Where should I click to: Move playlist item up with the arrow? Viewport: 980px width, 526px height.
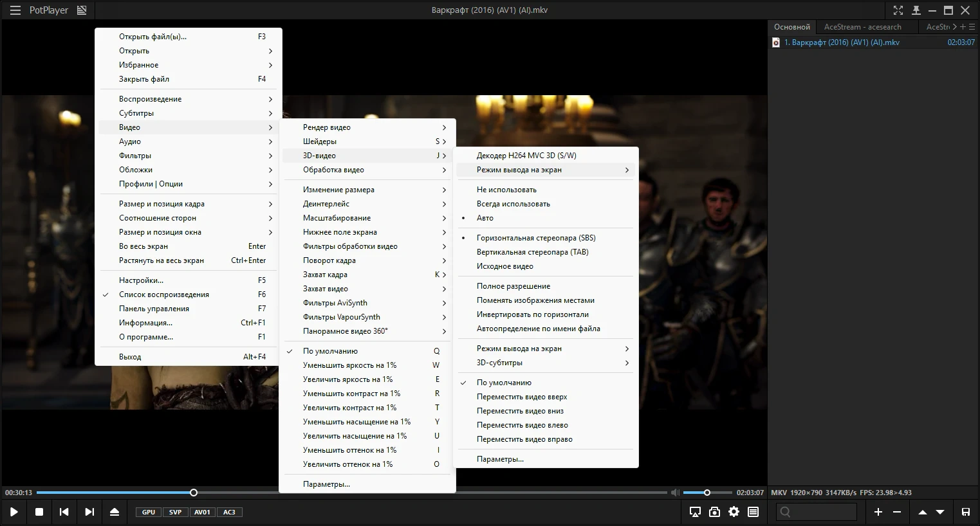(922, 512)
